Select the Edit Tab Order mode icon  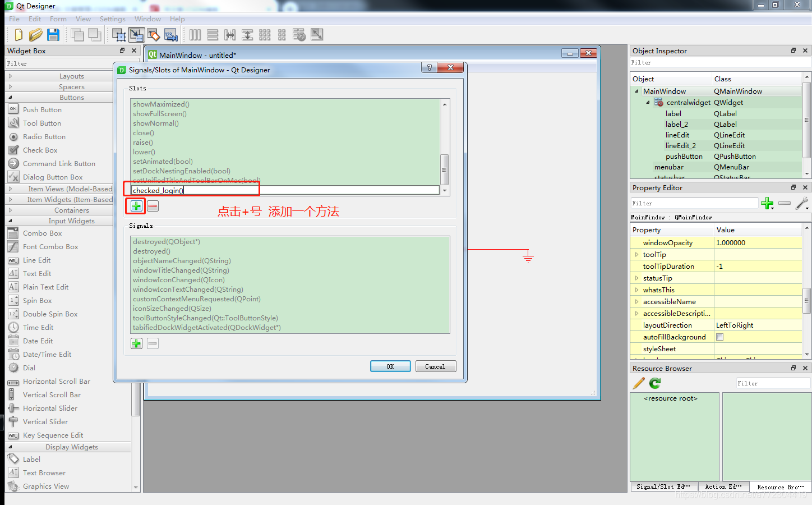pos(170,35)
